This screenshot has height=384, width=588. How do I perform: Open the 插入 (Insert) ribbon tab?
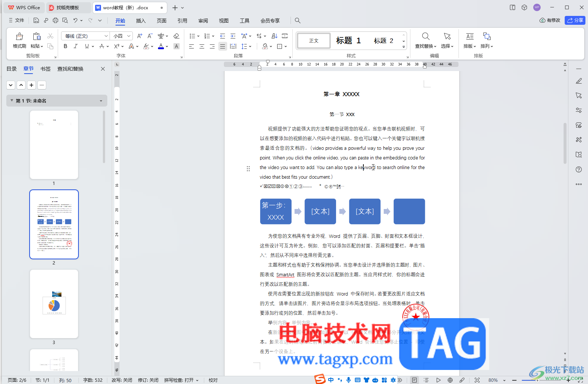tap(141, 21)
